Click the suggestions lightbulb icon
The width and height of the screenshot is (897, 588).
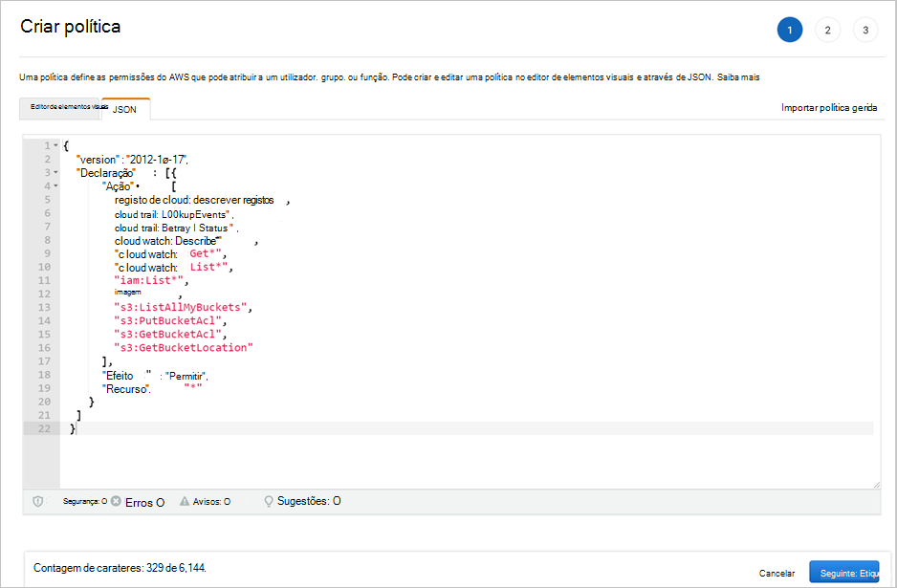click(x=269, y=501)
